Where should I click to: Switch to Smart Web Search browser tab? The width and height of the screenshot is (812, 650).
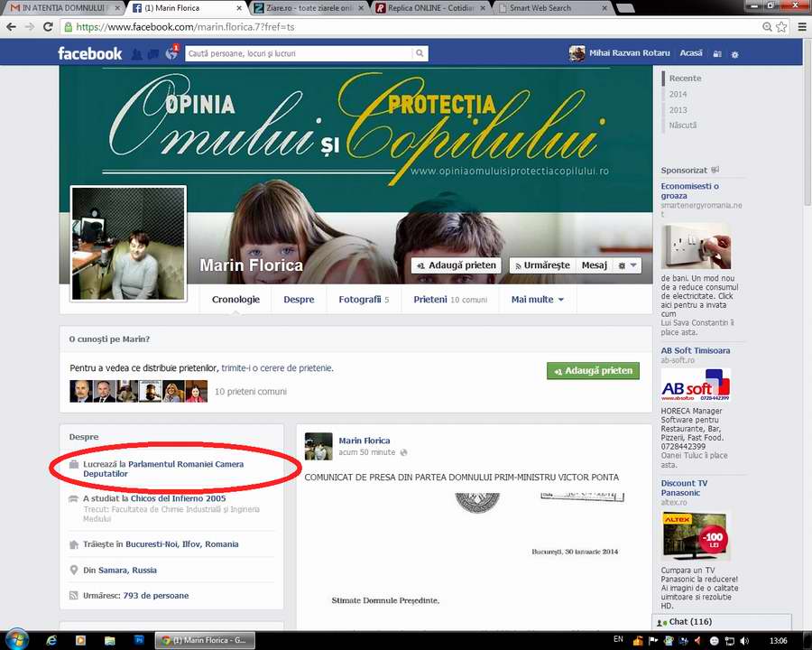552,8
